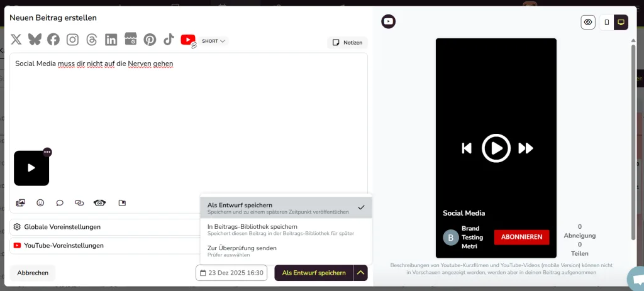Screen dimensions: 644x291
Task: Click the Abneigung label in preview
Action: (579, 236)
